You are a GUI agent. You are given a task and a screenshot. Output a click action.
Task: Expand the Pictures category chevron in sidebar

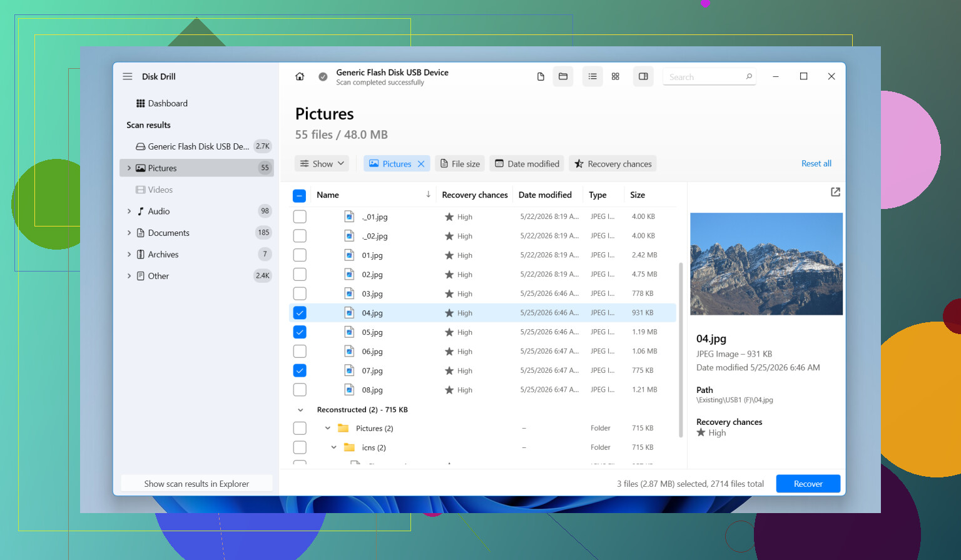[129, 168]
